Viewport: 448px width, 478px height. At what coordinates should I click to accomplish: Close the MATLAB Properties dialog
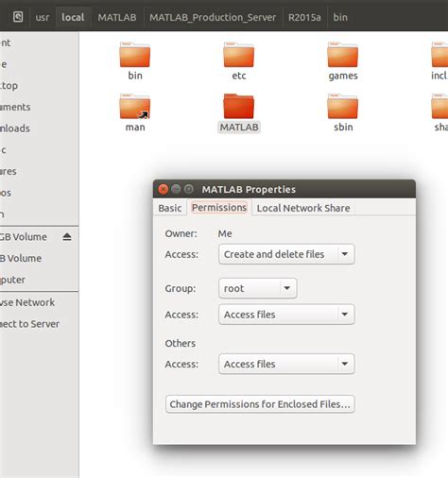tap(164, 189)
